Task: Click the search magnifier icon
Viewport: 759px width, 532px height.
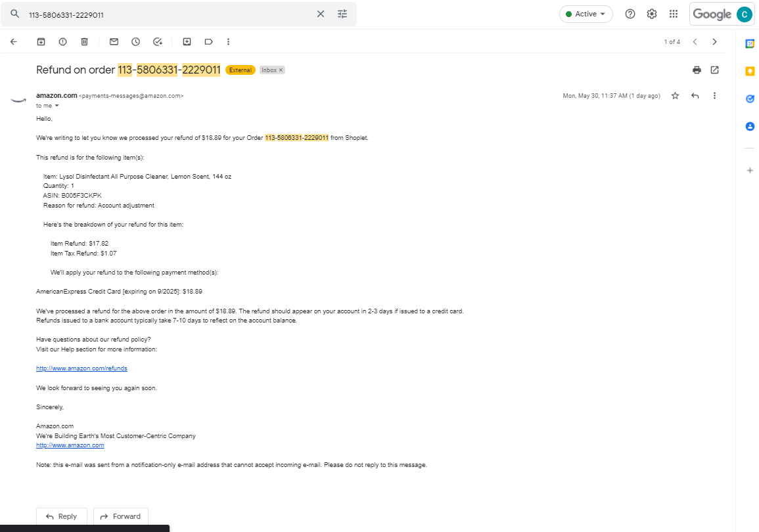Action: 15,14
